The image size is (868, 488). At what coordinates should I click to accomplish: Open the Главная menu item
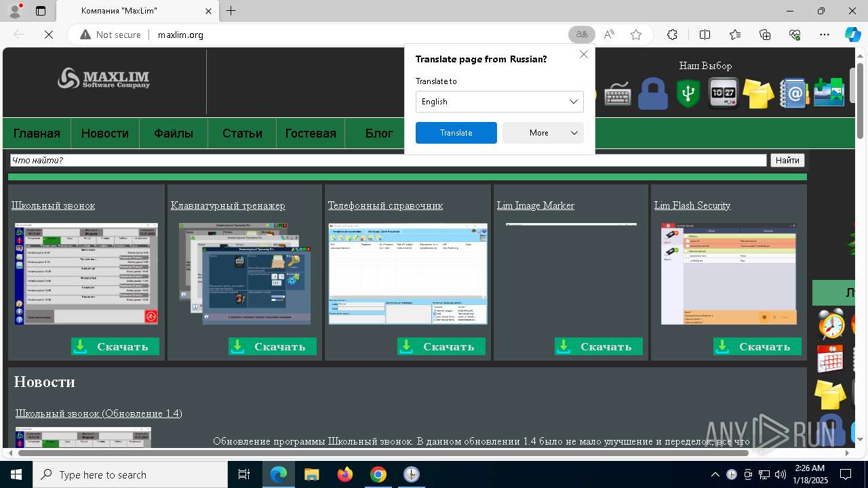click(37, 134)
